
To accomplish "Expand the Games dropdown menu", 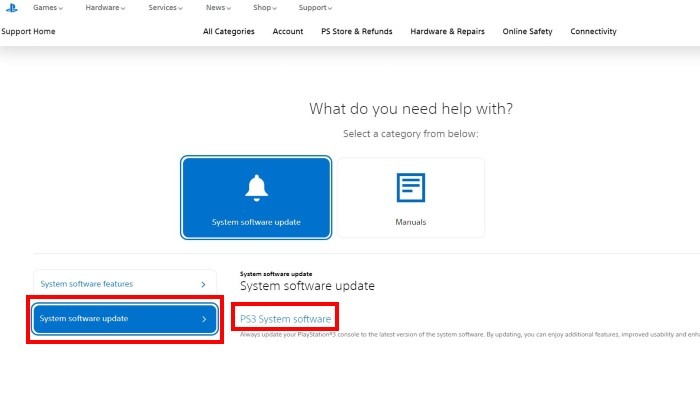I will pos(48,8).
